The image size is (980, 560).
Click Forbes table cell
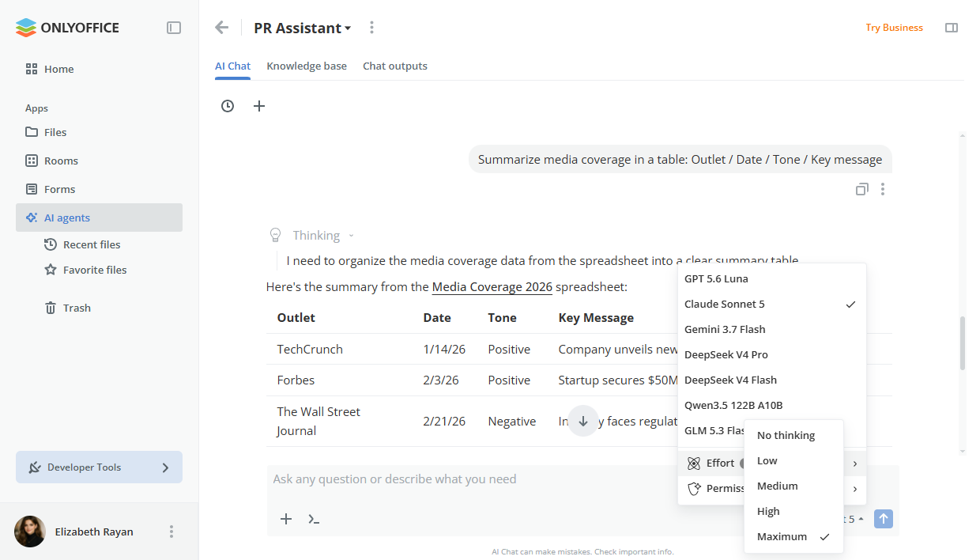tap(296, 380)
